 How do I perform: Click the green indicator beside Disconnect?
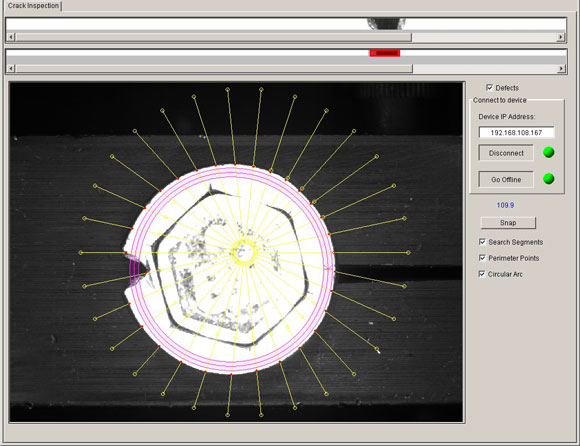[549, 152]
